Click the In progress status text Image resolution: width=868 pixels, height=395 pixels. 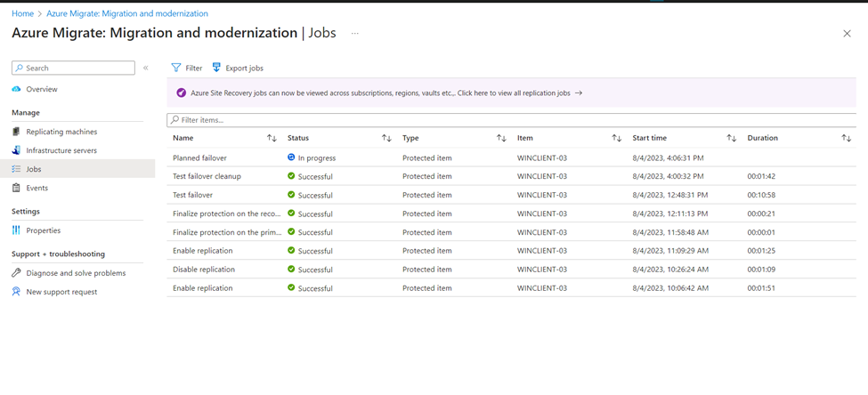click(x=317, y=158)
